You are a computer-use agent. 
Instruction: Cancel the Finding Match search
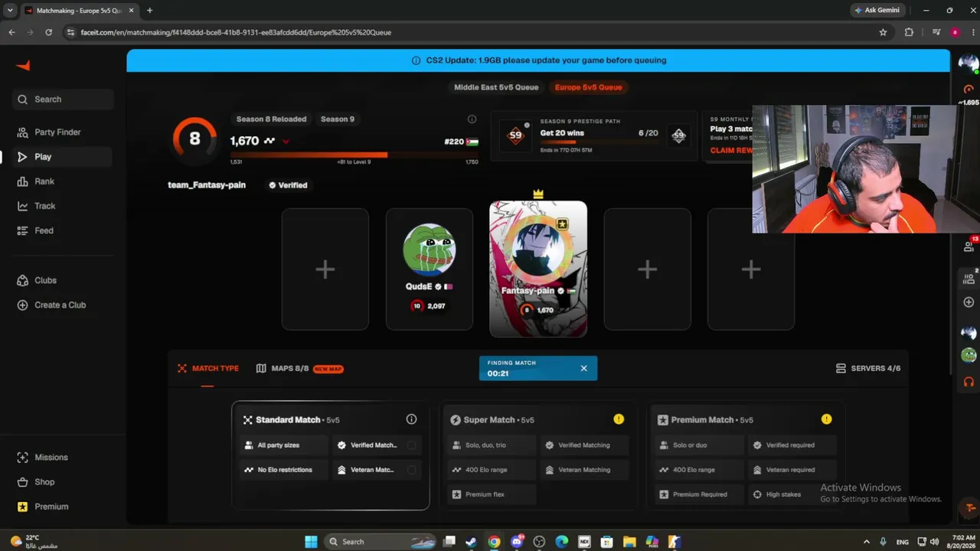tap(583, 368)
